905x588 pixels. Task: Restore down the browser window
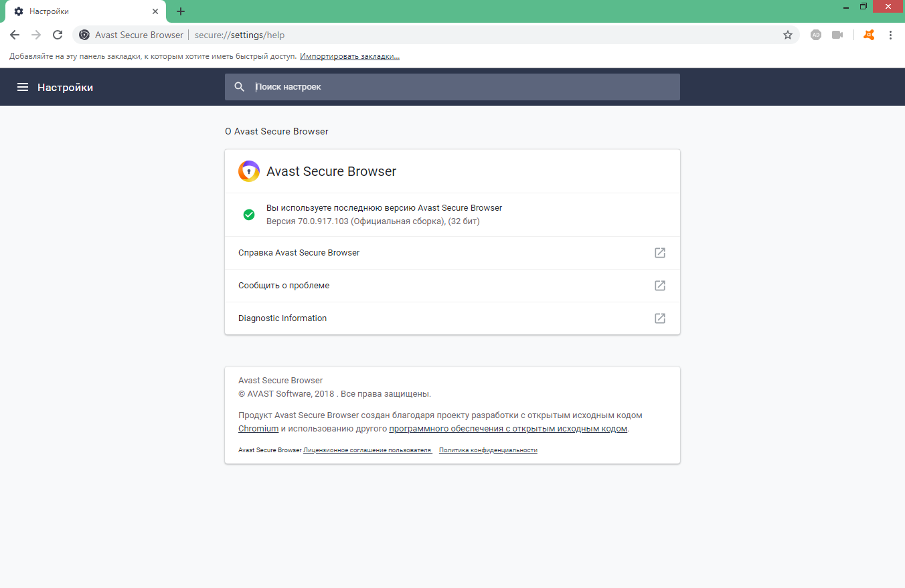click(863, 6)
